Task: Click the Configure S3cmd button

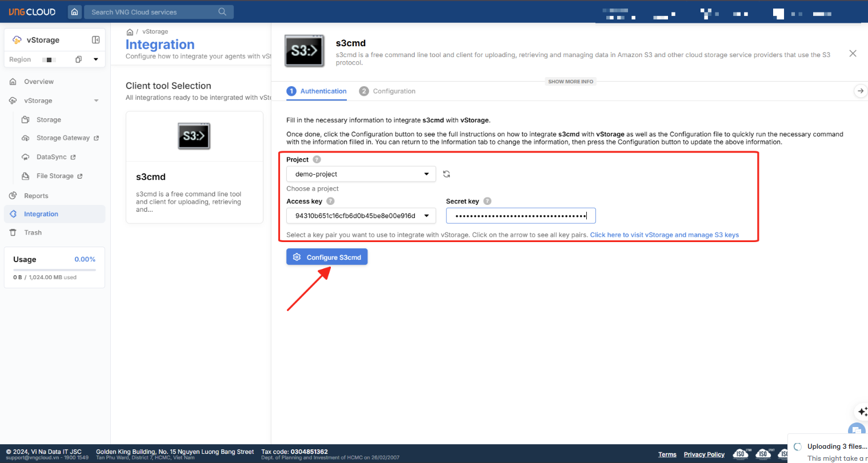Action: pos(327,257)
